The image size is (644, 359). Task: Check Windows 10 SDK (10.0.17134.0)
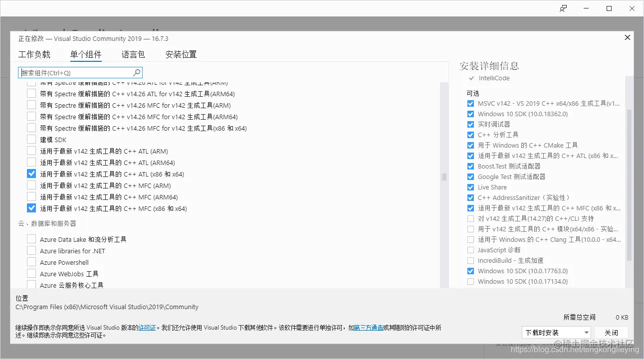470,281
